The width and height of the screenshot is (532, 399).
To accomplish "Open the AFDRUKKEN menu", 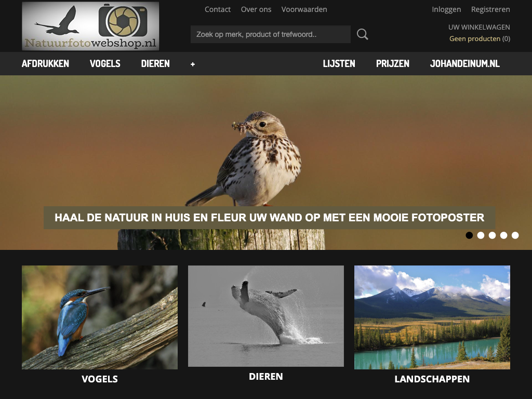I will pyautogui.click(x=46, y=63).
